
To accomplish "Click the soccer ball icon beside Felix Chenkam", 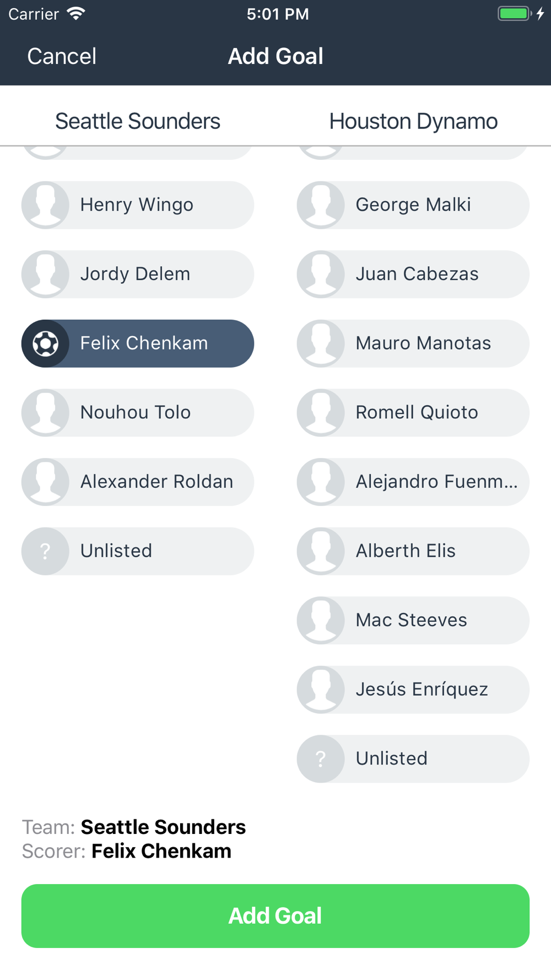I will 45,343.
